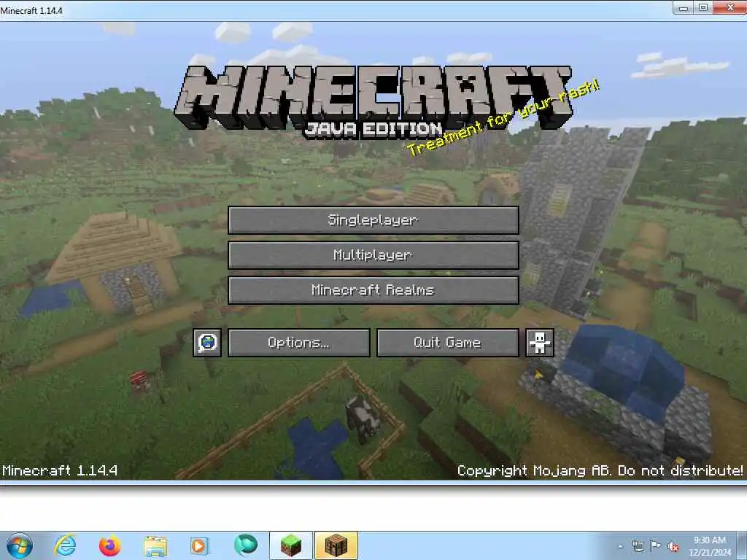Click the muted volume tray icon

click(673, 547)
